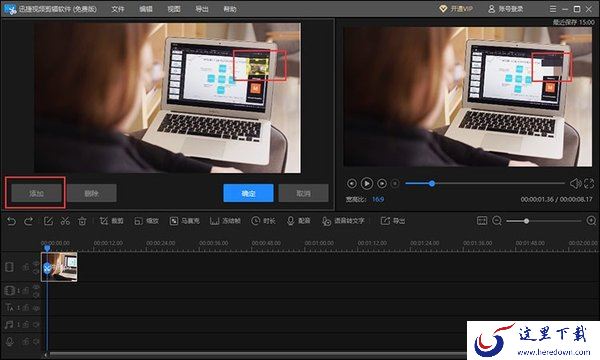Viewport: 600px width, 360px height.
Task: Click the text track icon
Action: point(10,307)
